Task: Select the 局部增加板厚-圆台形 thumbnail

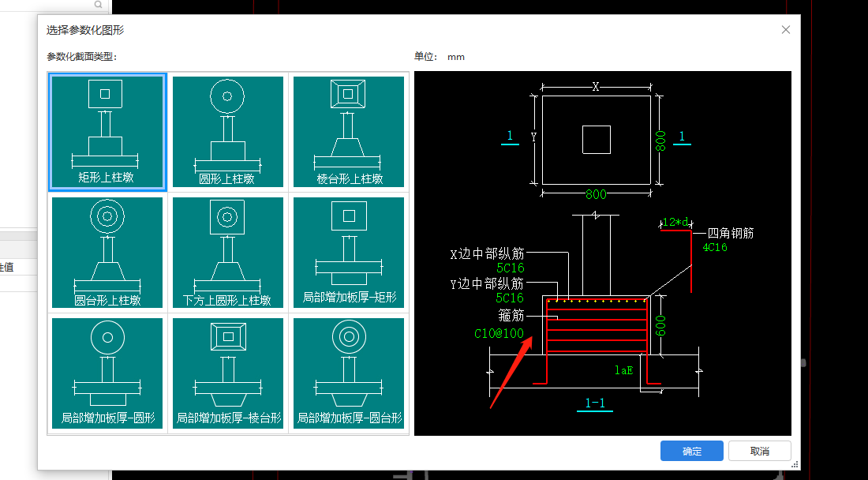Action: click(x=349, y=373)
